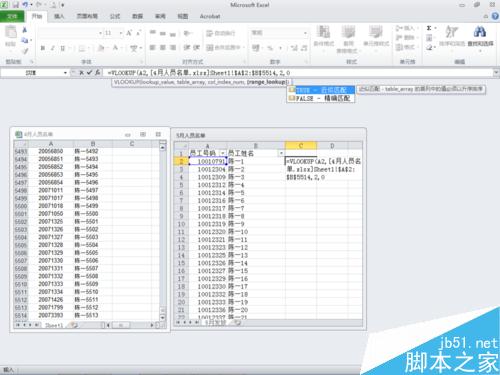Click the Insert Function fx icon
The height and width of the screenshot is (375, 500).
pos(97,72)
